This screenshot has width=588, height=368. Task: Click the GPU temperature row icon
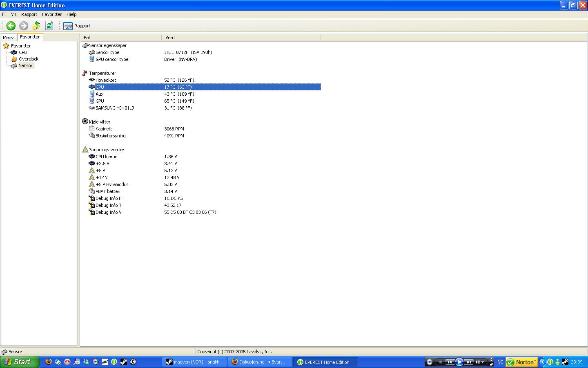click(x=92, y=101)
